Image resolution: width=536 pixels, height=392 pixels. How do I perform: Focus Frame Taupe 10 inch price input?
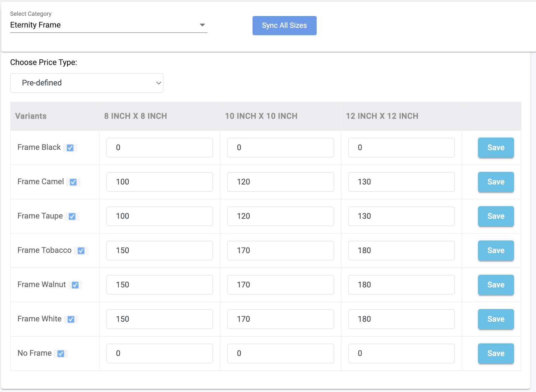(x=280, y=216)
